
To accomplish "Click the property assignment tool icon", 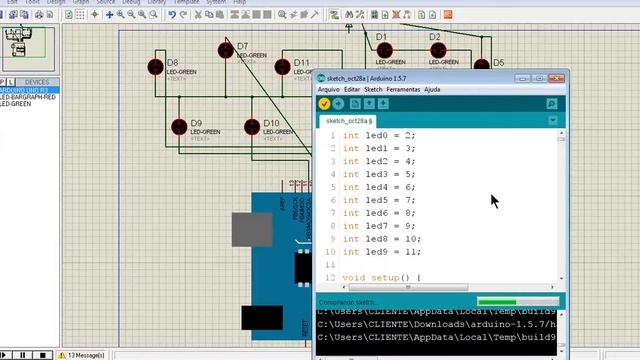I will [360, 15].
